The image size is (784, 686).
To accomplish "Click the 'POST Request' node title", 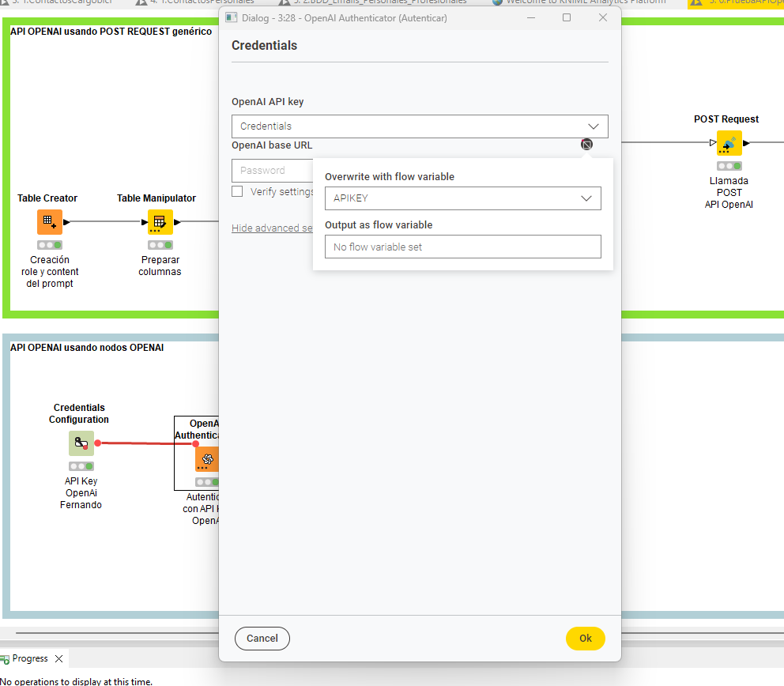I will click(x=726, y=119).
